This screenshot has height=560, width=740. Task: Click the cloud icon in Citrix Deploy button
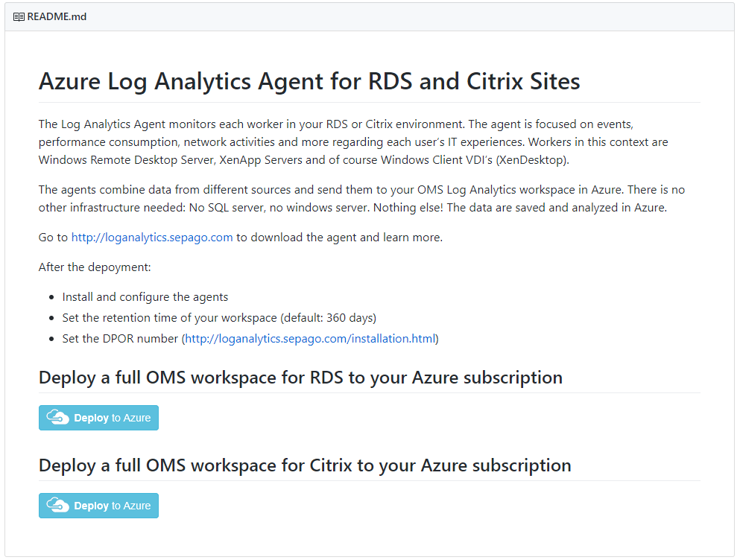point(57,505)
